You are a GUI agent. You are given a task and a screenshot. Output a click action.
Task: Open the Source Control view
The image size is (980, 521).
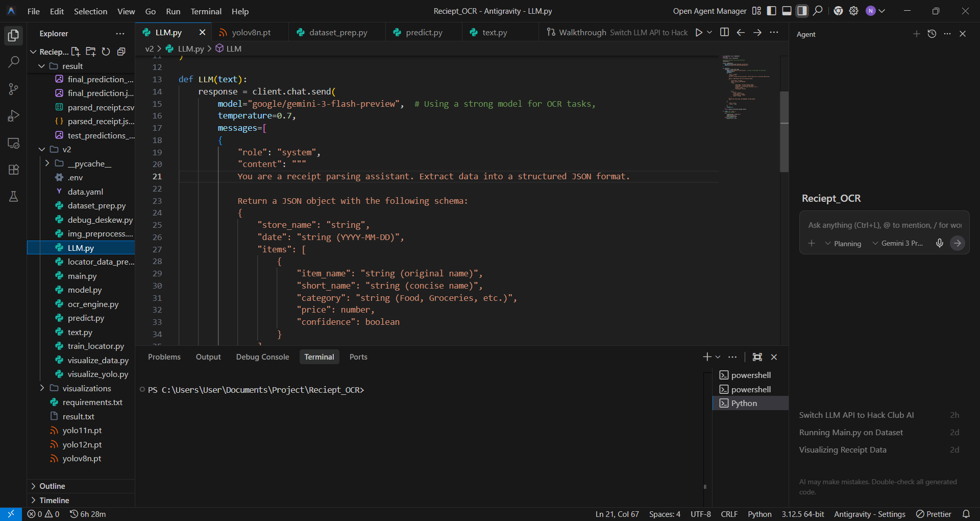[x=14, y=89]
